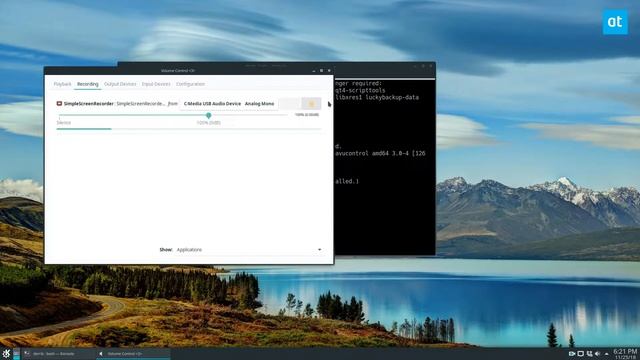Viewport: 640px width, 360px height.
Task: Close the Volume Control window
Action: coord(329,71)
